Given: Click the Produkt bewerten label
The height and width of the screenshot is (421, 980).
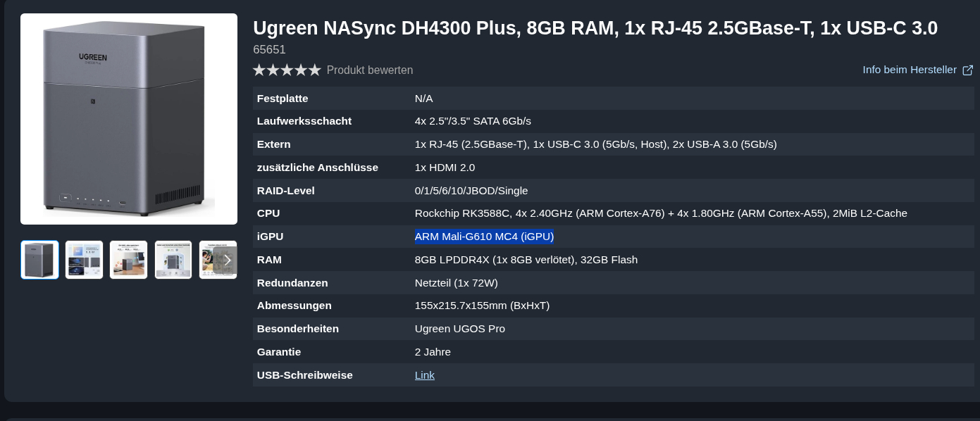Looking at the screenshot, I should [x=370, y=70].
